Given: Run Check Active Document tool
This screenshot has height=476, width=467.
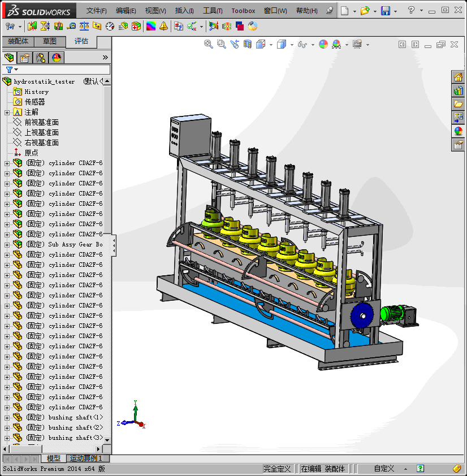Looking at the screenshot, I should pyautogui.click(x=192, y=27).
